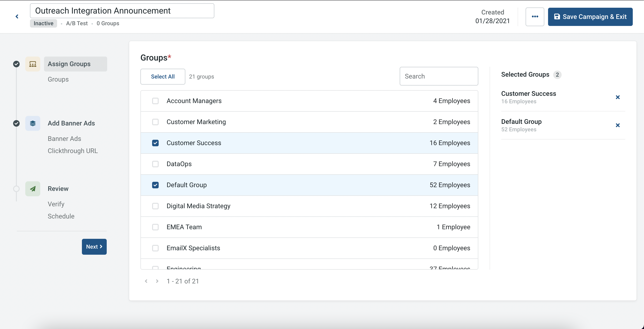
Task: Check the Account Managers checkbox
Action: click(x=155, y=101)
